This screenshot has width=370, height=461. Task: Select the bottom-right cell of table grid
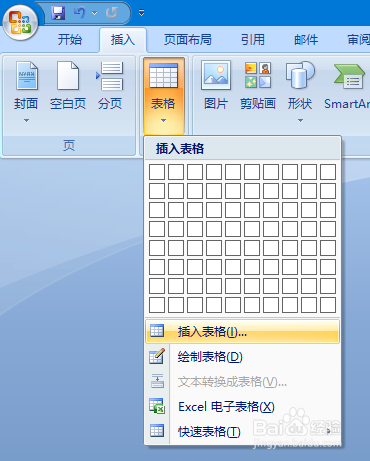click(328, 305)
